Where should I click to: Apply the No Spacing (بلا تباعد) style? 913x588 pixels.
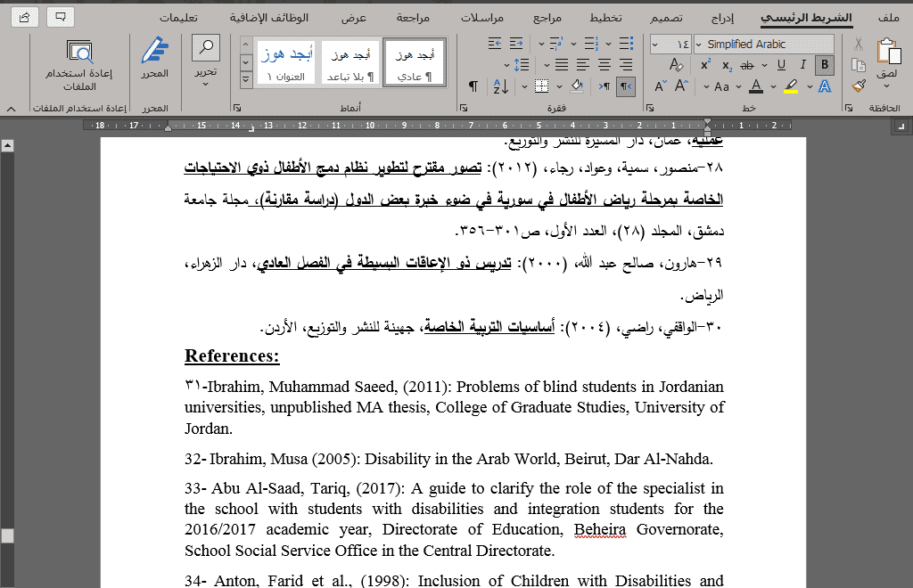350,63
